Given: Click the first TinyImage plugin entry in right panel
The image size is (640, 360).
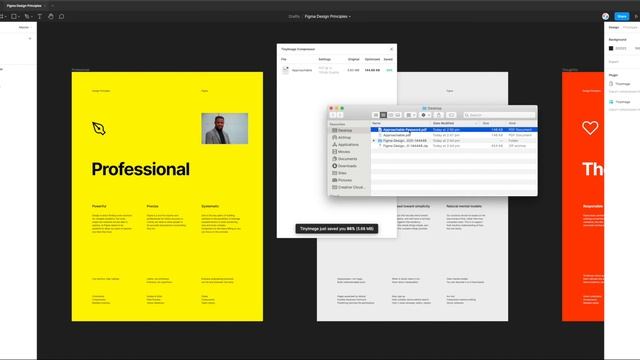Looking at the screenshot, I should tap(622, 84).
